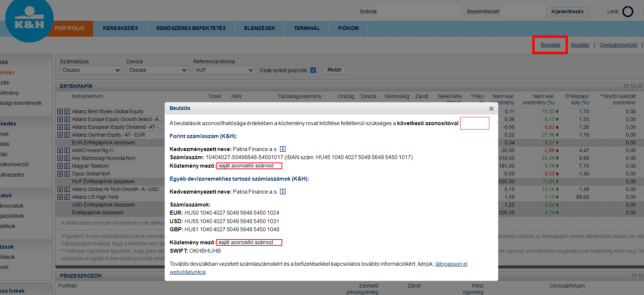The image size is (644, 295).
Task: Switch to the TERMINÁL menu
Action: tap(307, 28)
